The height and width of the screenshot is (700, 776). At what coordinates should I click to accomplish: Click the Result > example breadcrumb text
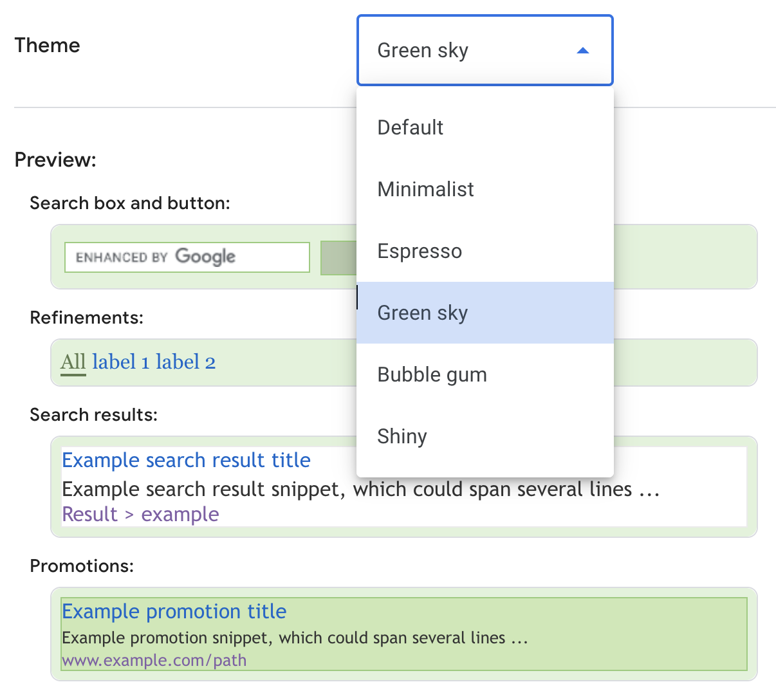140,514
